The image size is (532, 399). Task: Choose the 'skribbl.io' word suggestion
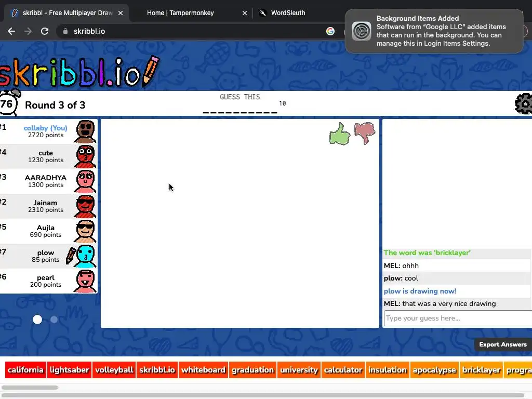(x=157, y=370)
